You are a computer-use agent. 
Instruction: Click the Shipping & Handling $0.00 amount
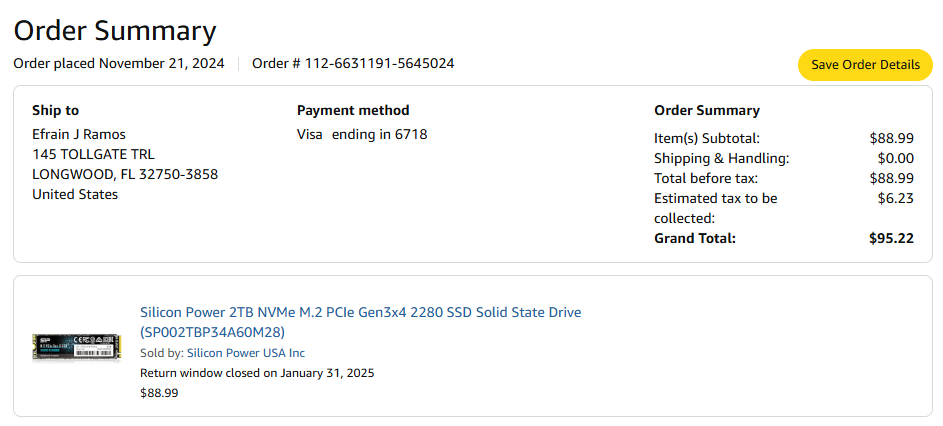pos(895,158)
